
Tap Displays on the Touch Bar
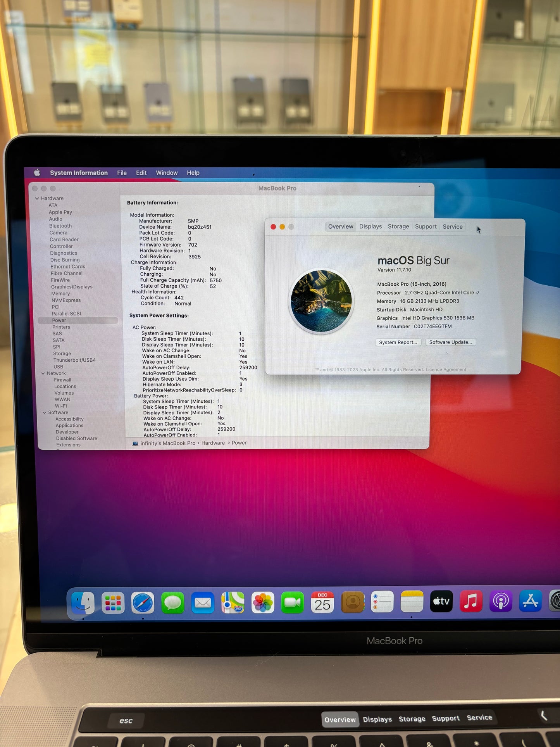pos(377,719)
